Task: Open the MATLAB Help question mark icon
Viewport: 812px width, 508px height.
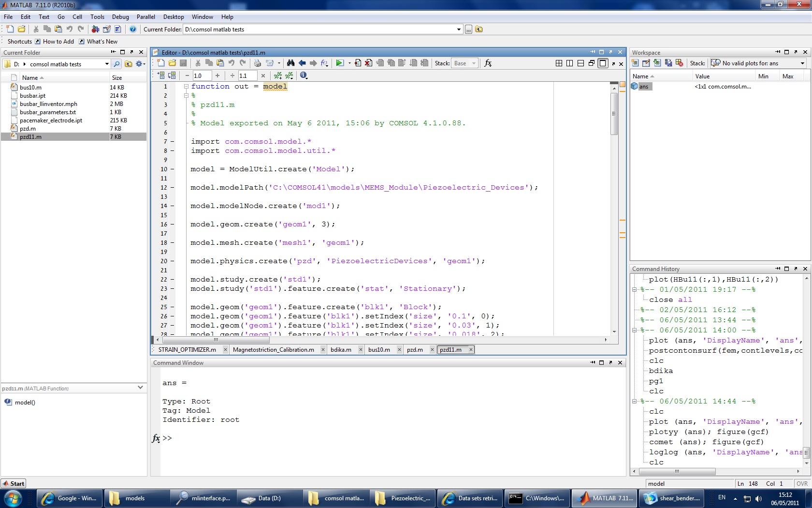Action: 132,30
